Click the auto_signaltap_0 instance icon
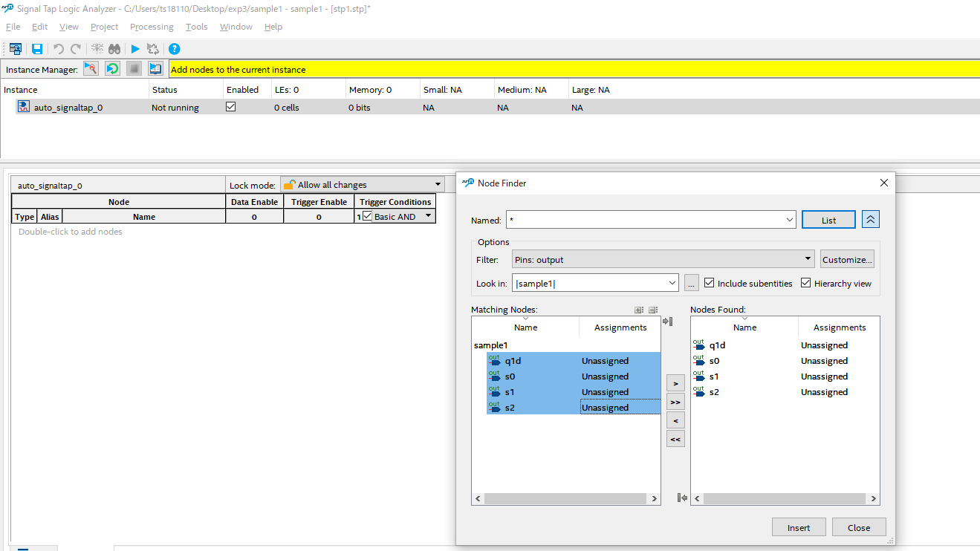Screen dimensions: 980x551 pos(24,107)
